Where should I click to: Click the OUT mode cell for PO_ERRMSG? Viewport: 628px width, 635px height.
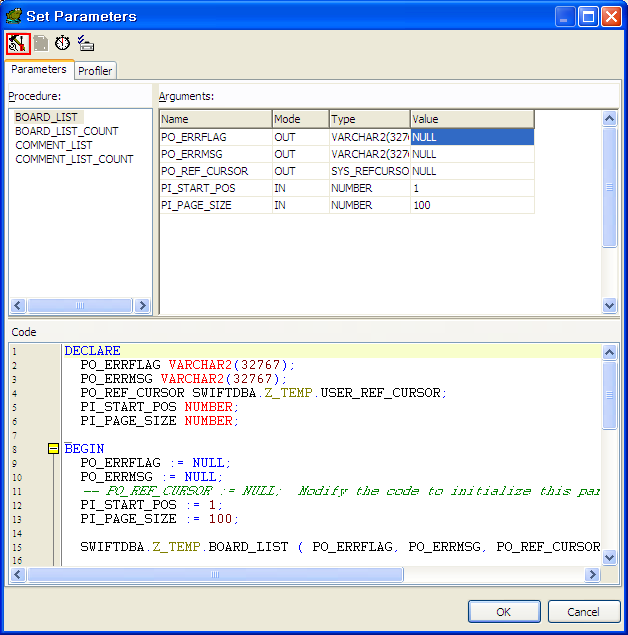pos(300,154)
